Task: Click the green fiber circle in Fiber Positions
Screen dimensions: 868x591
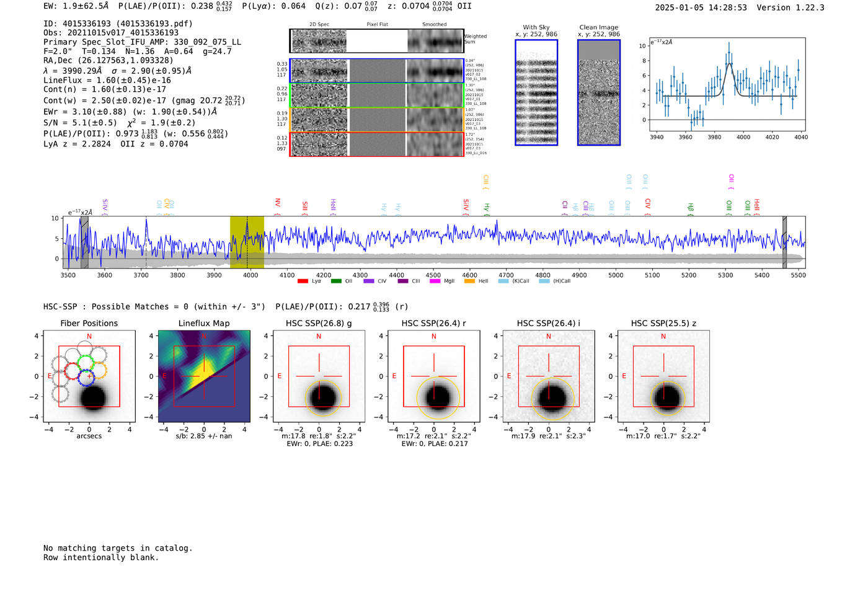Action: pos(85,363)
